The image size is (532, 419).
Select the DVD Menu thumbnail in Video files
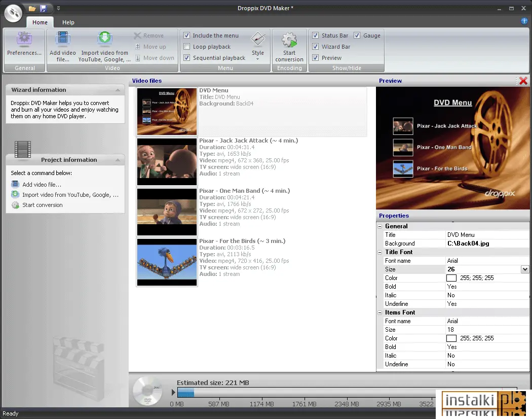tap(167, 111)
